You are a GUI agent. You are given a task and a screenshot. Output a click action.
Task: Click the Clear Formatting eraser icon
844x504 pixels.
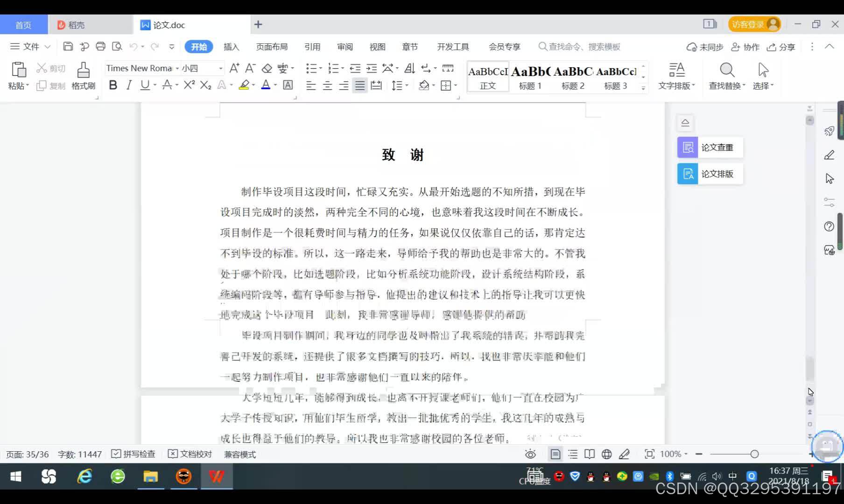[267, 69]
